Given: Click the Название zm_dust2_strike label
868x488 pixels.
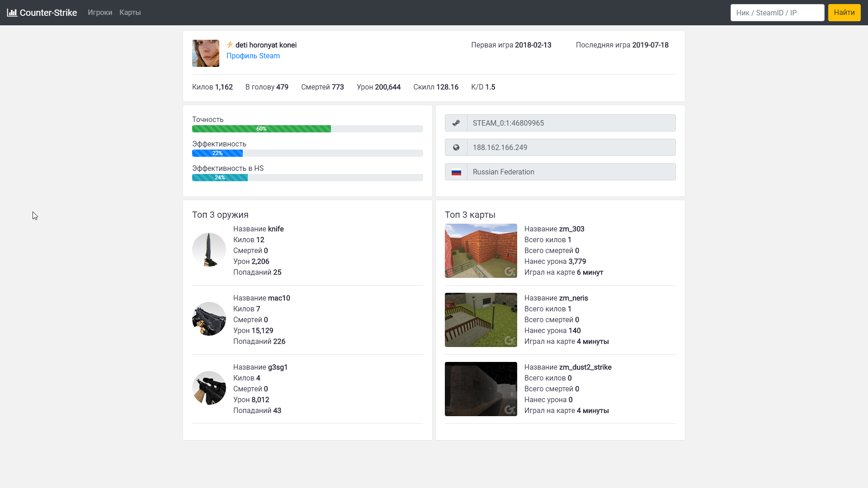Looking at the screenshot, I should click(x=568, y=367).
